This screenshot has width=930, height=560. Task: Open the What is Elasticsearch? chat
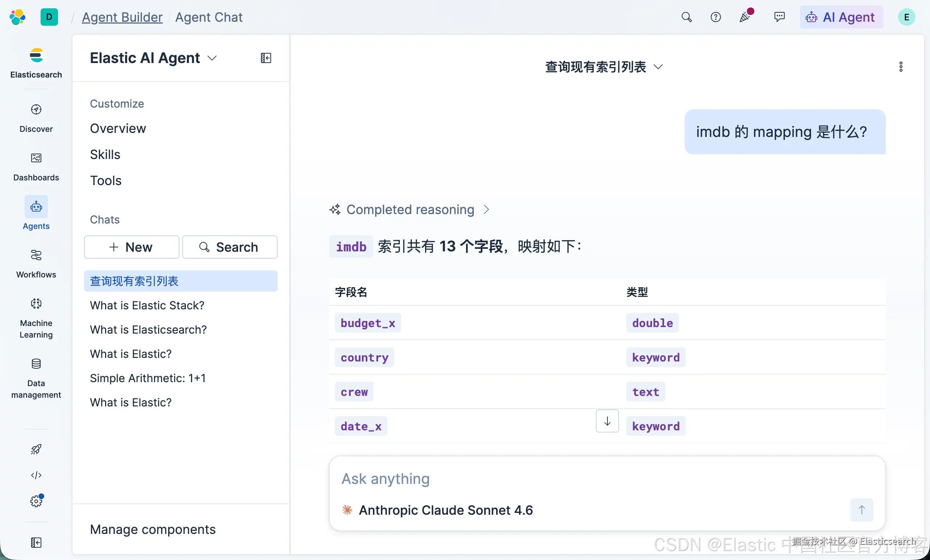(148, 330)
